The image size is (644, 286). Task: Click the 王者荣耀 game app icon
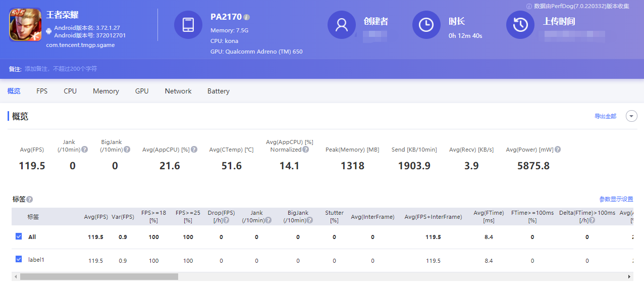point(25,25)
